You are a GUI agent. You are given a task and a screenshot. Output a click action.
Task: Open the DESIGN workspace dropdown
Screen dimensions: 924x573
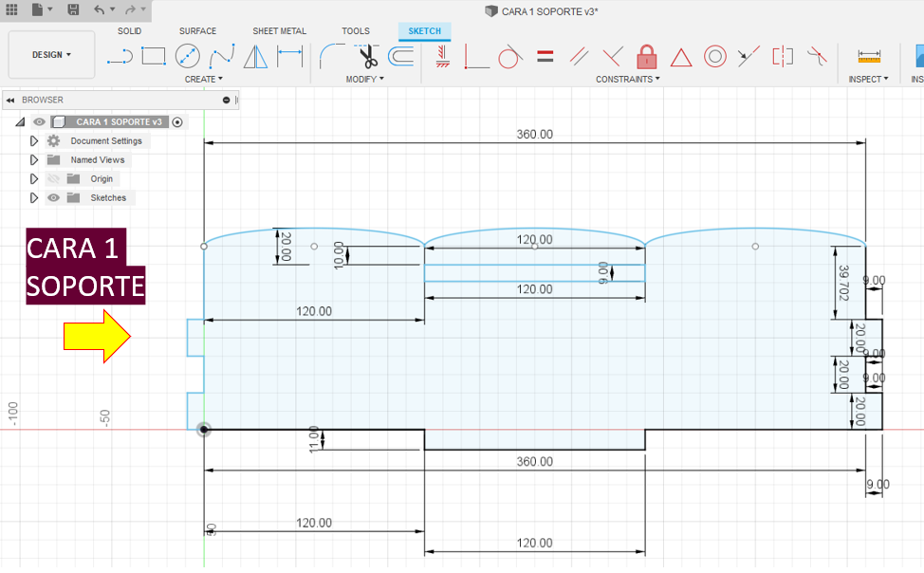pos(51,55)
